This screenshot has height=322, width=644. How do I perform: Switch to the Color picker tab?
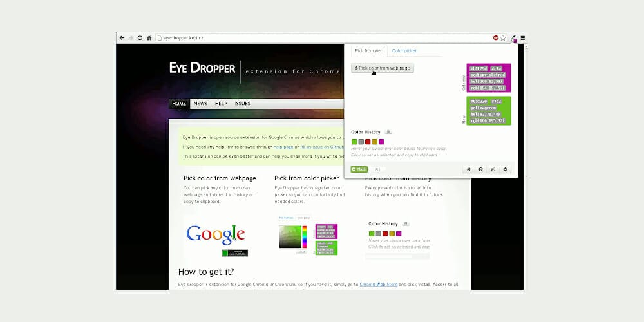click(x=404, y=50)
